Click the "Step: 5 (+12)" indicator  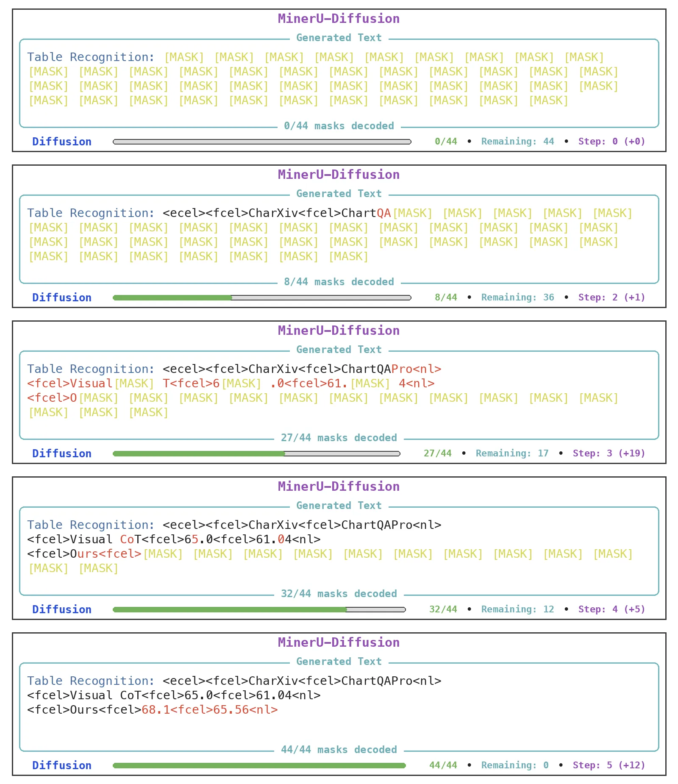pyautogui.click(x=609, y=765)
